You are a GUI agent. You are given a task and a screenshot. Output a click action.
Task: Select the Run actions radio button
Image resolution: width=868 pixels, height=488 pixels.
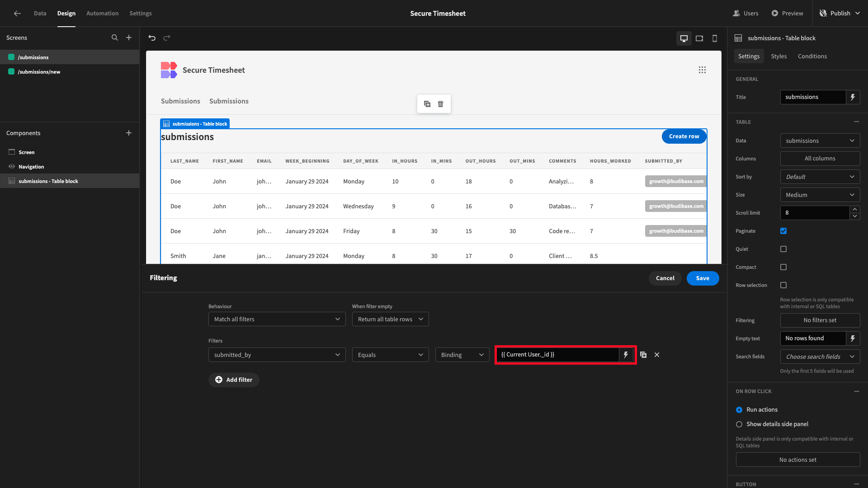(739, 410)
